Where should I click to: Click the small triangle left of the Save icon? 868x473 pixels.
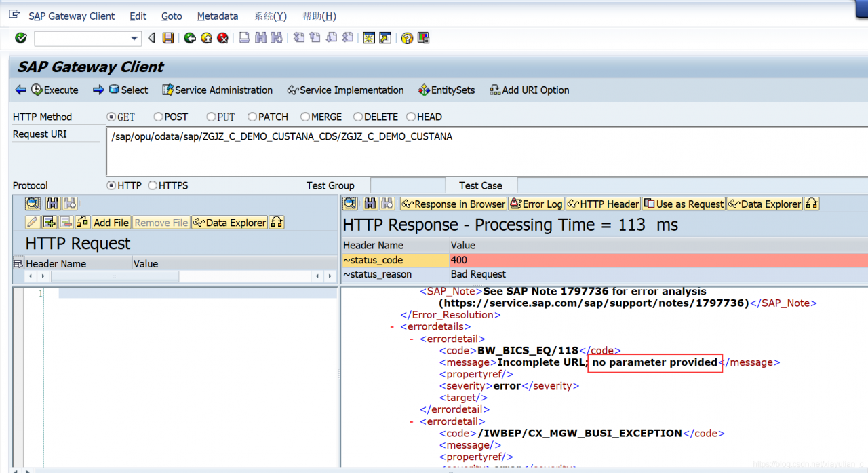[x=152, y=38]
